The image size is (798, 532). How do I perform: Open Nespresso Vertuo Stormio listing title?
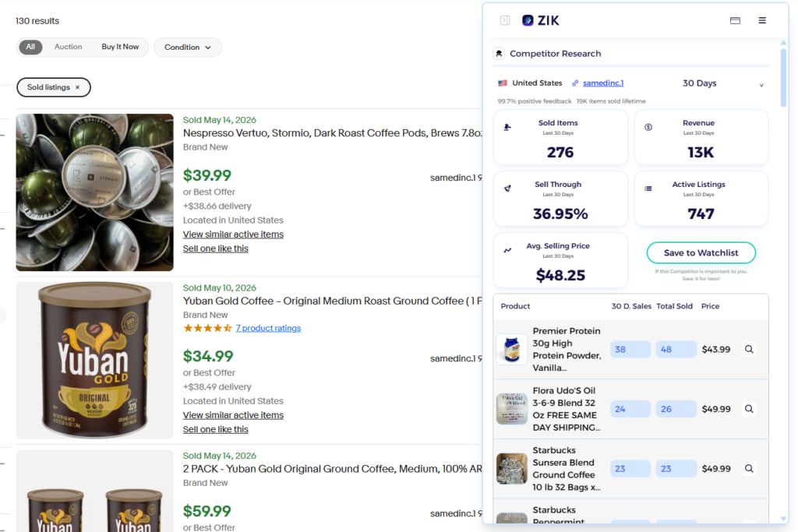click(332, 133)
